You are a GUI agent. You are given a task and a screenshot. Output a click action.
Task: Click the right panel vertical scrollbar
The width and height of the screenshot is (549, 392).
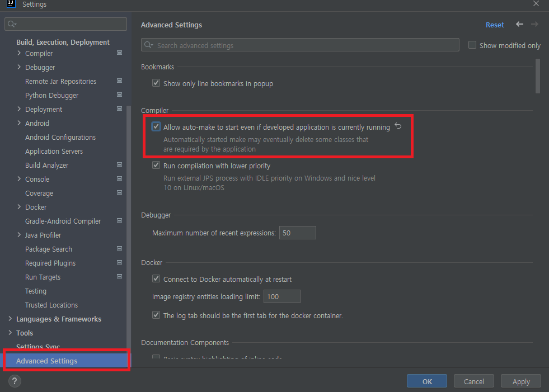pyautogui.click(x=537, y=76)
